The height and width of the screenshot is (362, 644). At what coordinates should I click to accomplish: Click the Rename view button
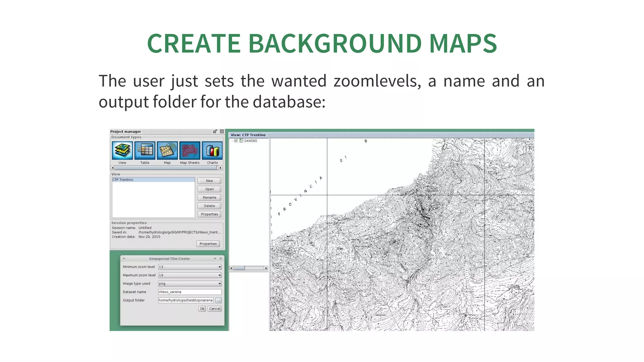[209, 197]
